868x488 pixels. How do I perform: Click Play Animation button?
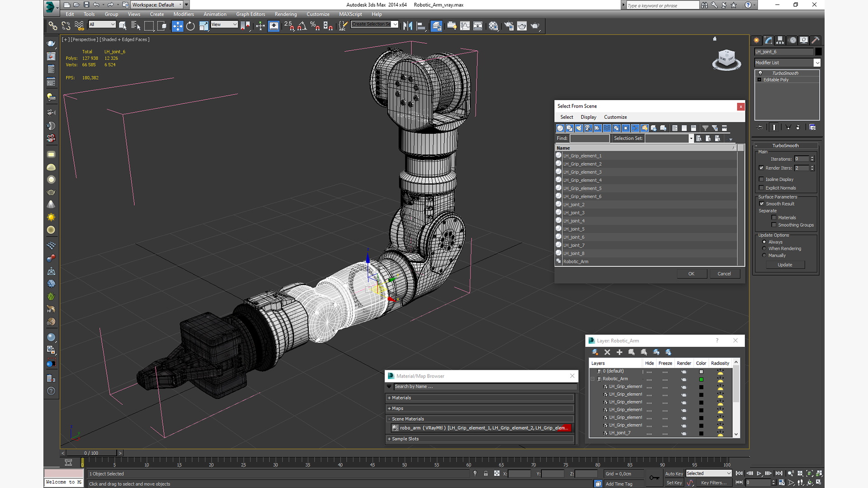pos(759,473)
